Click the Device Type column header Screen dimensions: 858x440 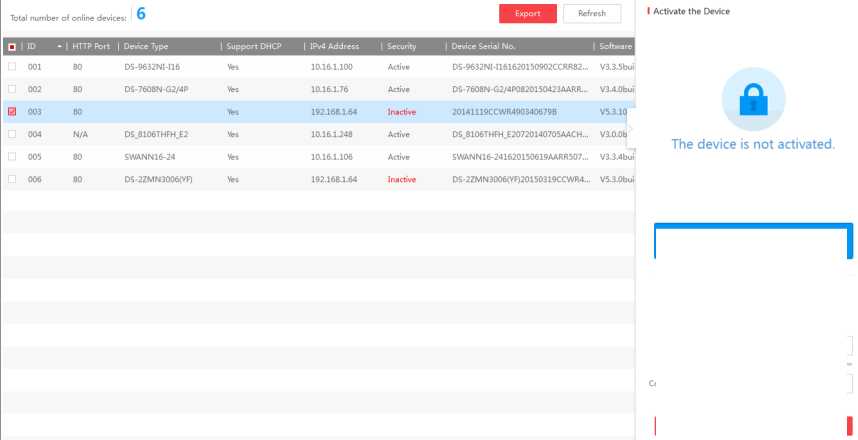coord(146,47)
